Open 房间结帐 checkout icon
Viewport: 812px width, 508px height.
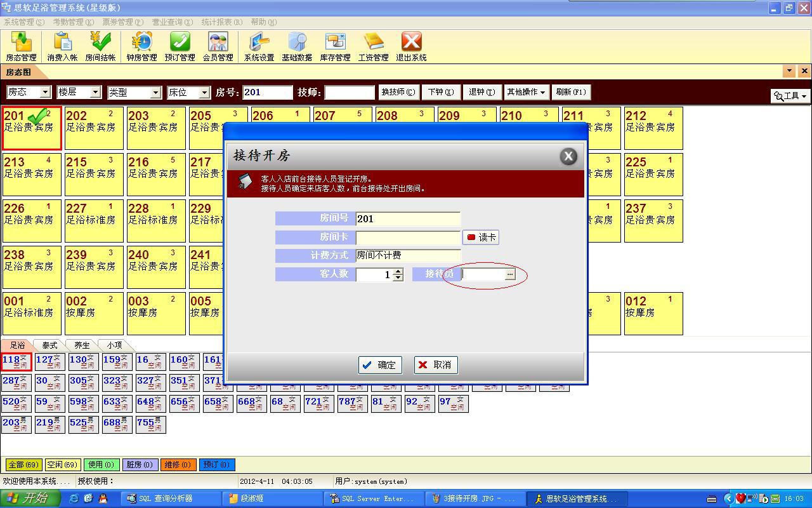[100, 46]
